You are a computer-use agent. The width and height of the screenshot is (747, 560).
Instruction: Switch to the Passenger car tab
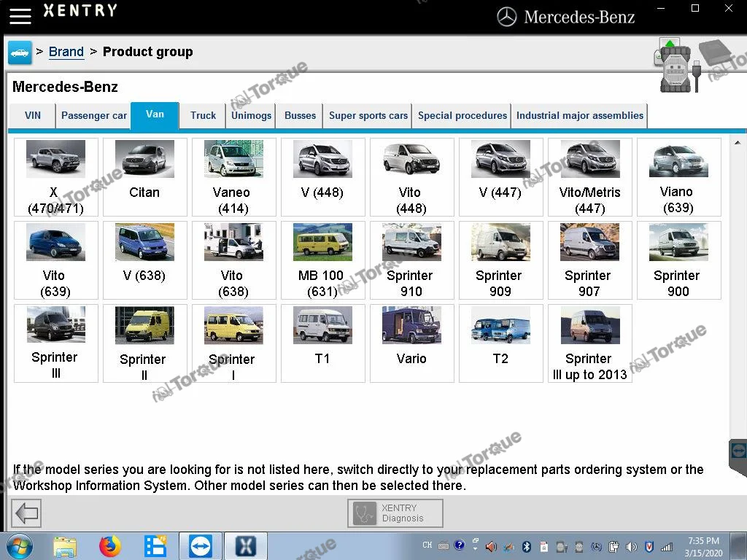click(x=94, y=116)
